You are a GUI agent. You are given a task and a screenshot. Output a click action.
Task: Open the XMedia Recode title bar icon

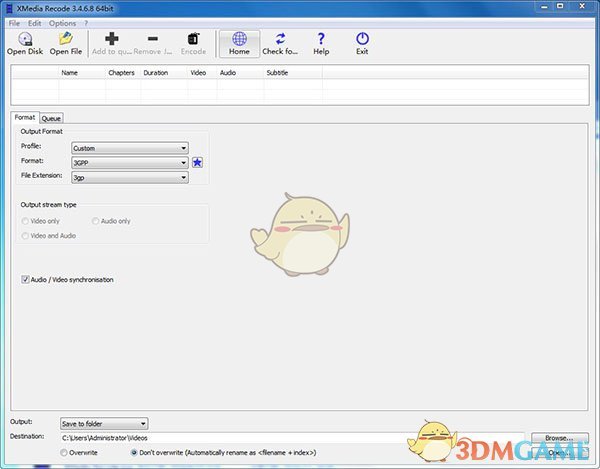10,8
